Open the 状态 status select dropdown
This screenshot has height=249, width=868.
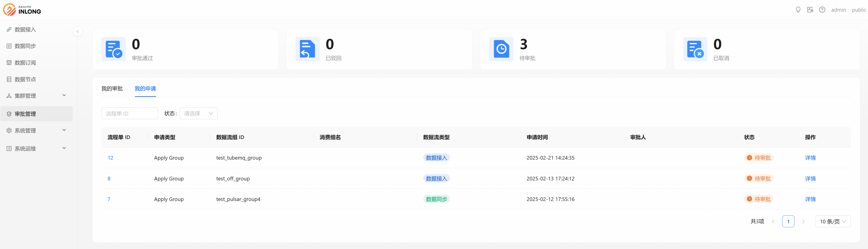199,113
